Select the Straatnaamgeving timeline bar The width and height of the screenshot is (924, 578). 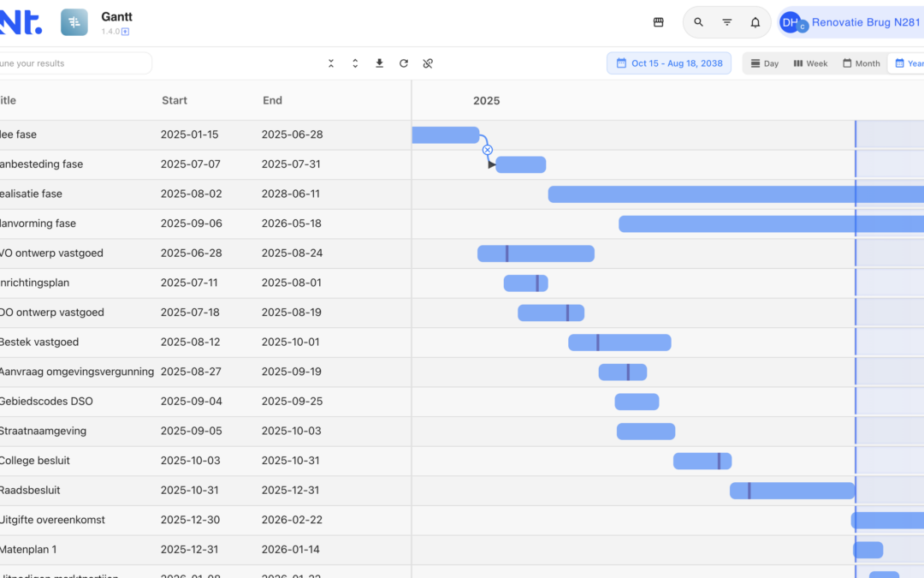(646, 431)
